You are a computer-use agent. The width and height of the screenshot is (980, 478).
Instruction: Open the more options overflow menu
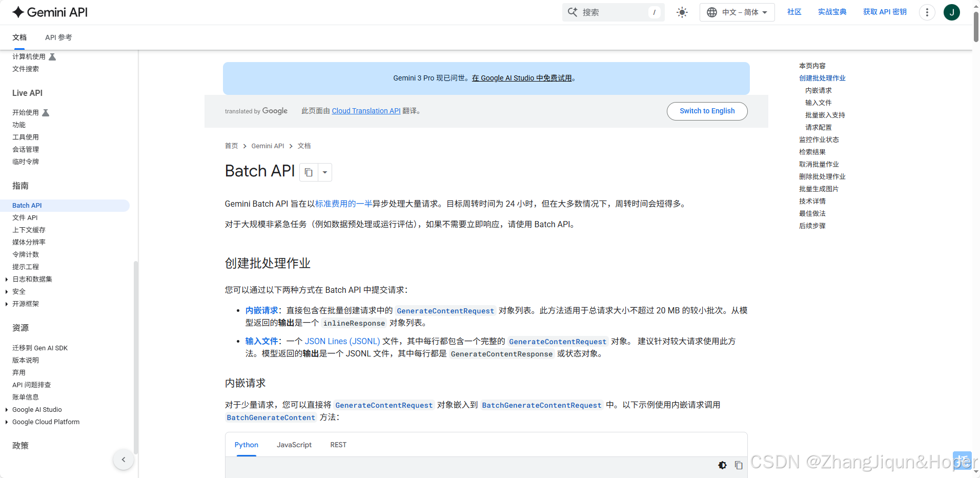926,12
